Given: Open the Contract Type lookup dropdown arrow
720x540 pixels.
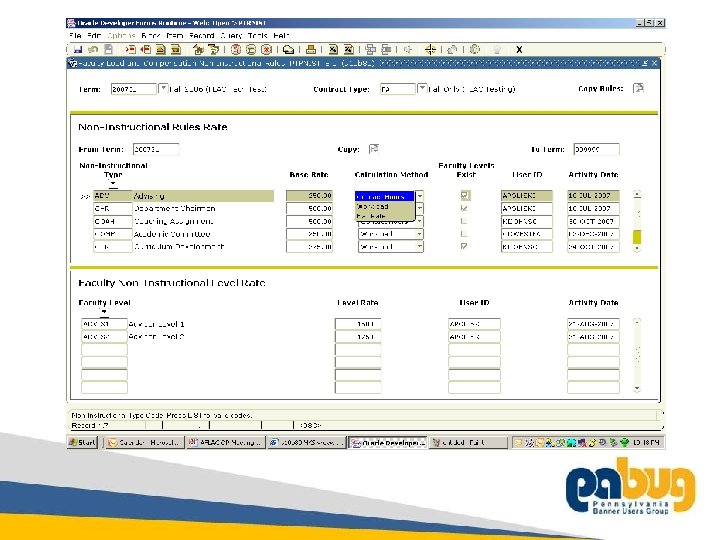Looking at the screenshot, I should point(422,88).
